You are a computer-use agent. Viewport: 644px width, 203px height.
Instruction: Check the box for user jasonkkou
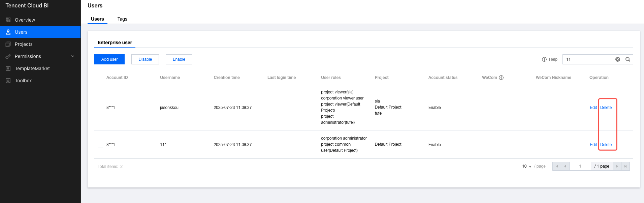coord(100,108)
